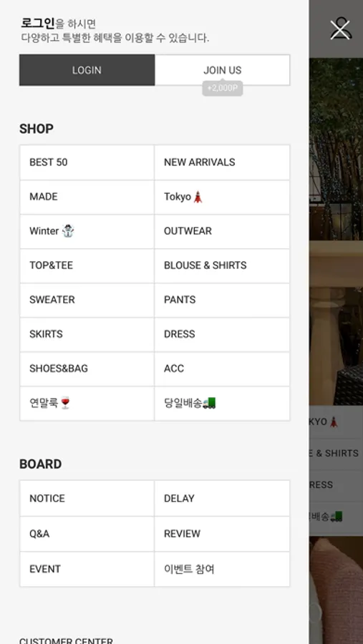
Task: Tap the 이벤트 참여 link
Action: (x=222, y=570)
